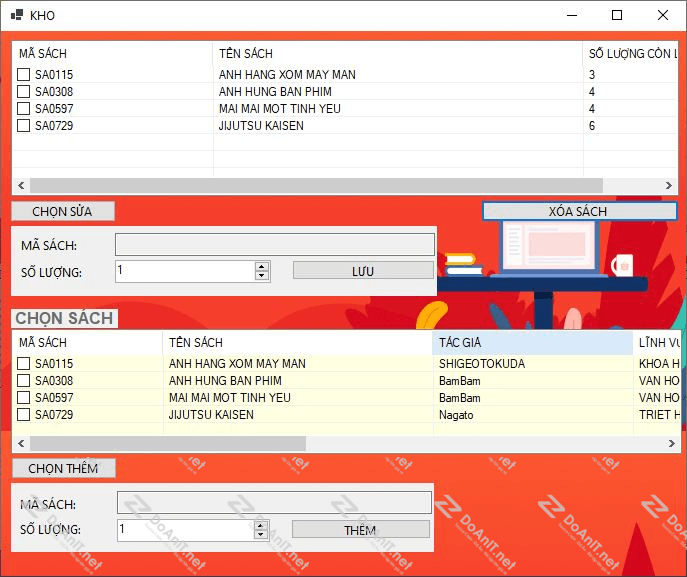Screen dimensions: 687x577
Task: Click the MÃ SÁCH field in edit panel
Action: 275,244
